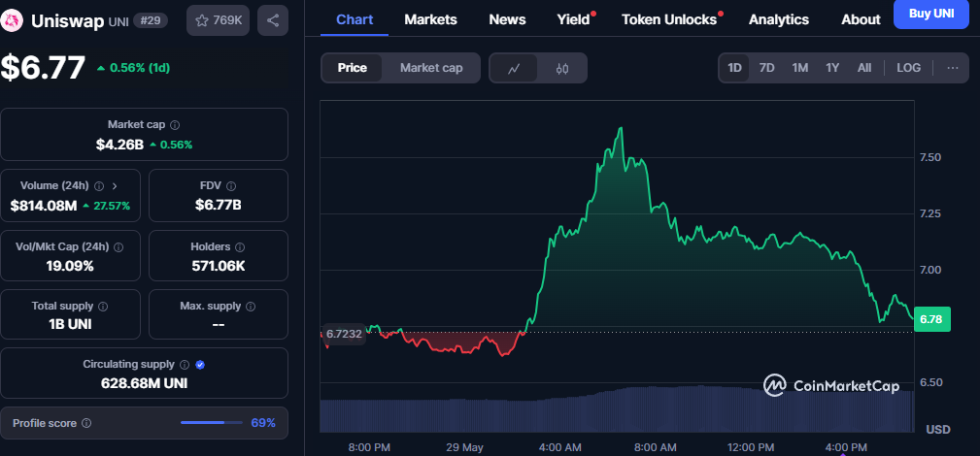Open the Markets tab
Screen dimensions: 980x456
point(430,20)
